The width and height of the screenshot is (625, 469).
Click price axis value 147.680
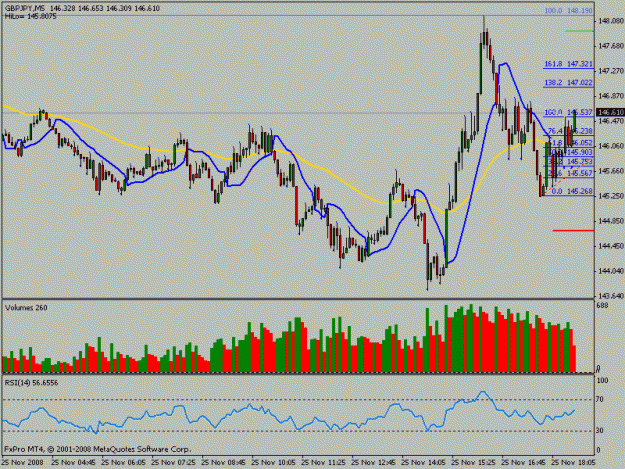coord(611,46)
